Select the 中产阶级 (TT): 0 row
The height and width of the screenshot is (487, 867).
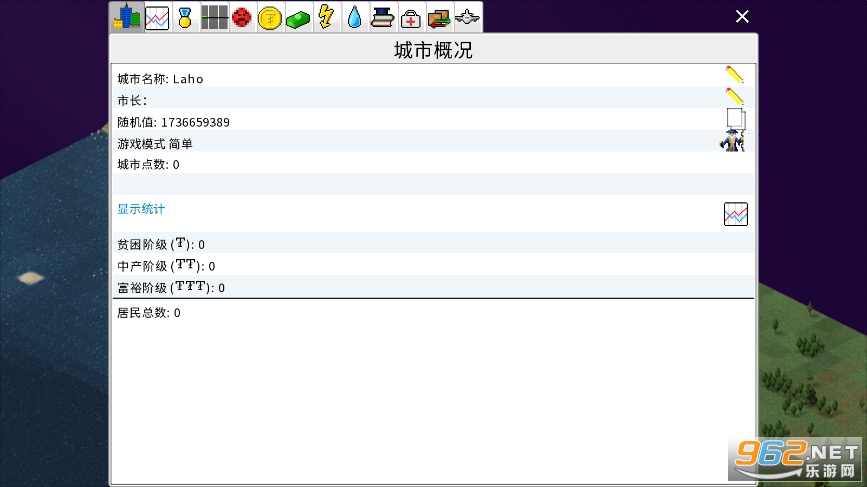pos(434,265)
